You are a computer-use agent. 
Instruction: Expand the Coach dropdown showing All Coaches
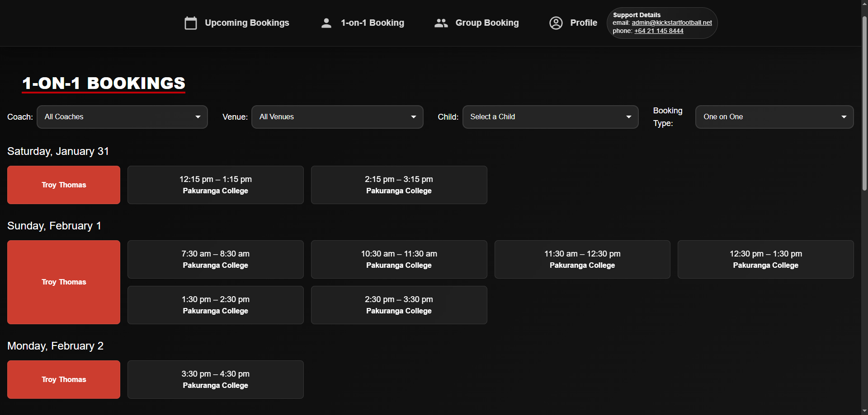pyautogui.click(x=122, y=117)
